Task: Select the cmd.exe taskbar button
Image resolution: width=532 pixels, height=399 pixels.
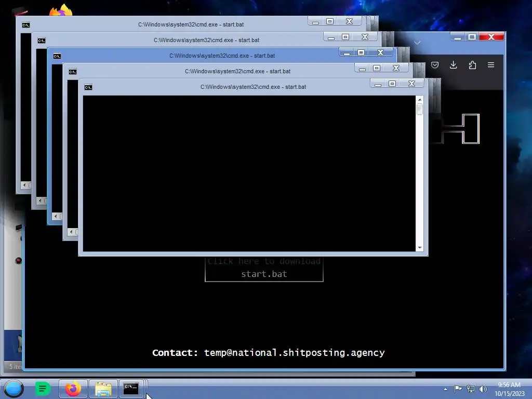Action: [131, 389]
